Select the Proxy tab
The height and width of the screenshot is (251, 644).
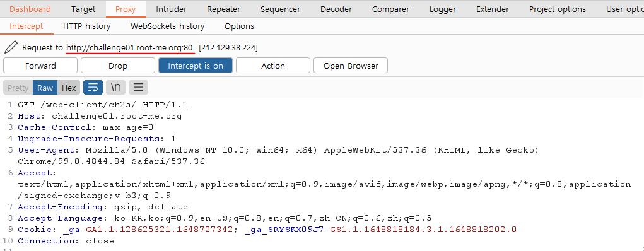pyautogui.click(x=126, y=9)
